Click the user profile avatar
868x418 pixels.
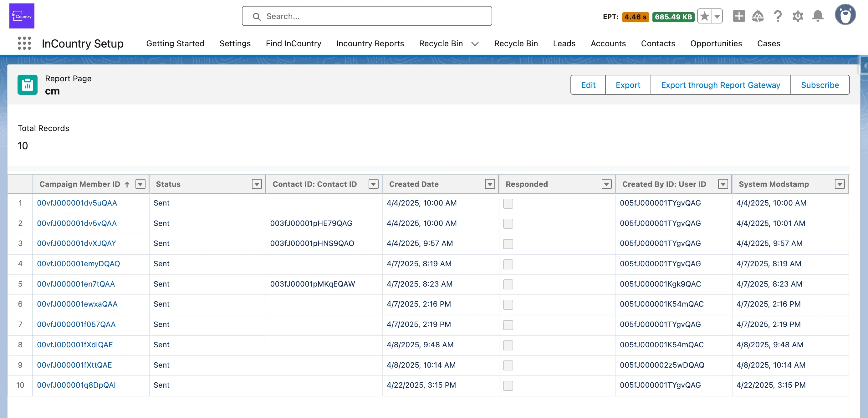pyautogui.click(x=845, y=15)
